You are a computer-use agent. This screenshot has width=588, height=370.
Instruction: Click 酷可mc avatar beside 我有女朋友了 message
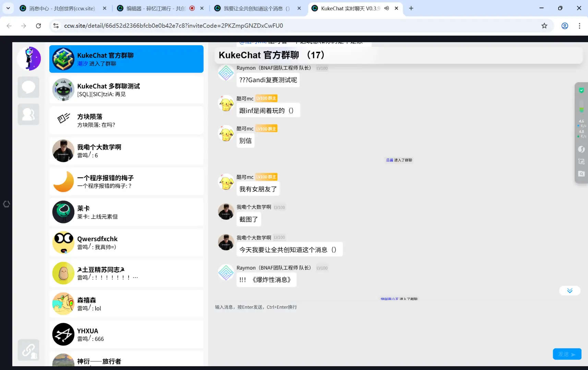pyautogui.click(x=226, y=182)
